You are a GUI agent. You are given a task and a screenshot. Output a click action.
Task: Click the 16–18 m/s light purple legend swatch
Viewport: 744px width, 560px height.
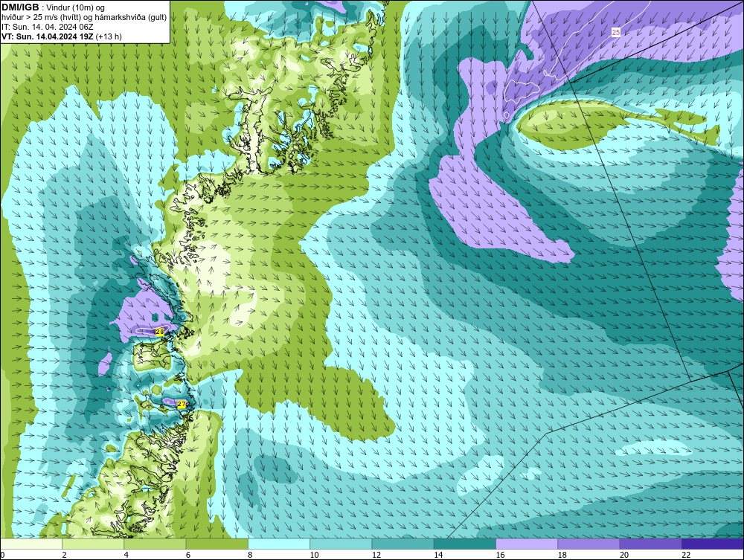527,544
